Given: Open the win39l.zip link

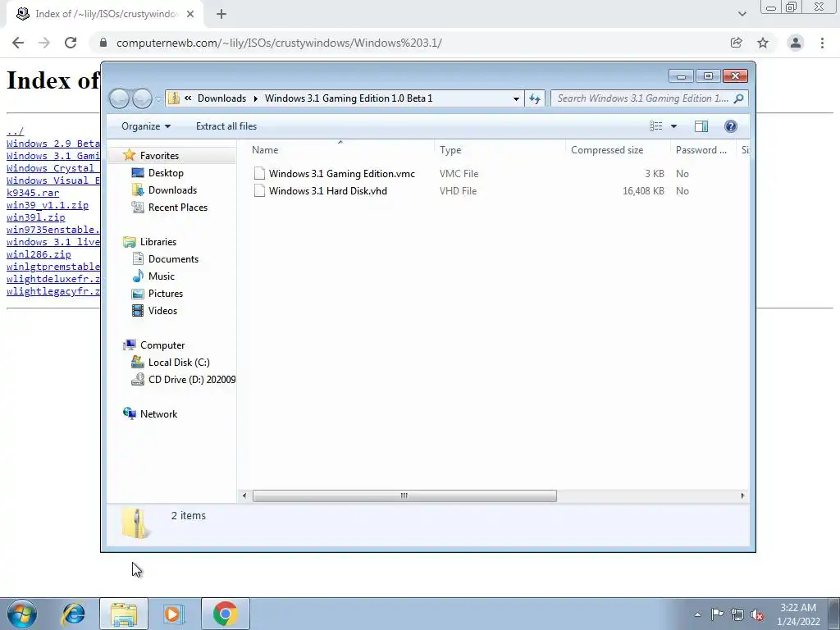Looking at the screenshot, I should [35, 217].
